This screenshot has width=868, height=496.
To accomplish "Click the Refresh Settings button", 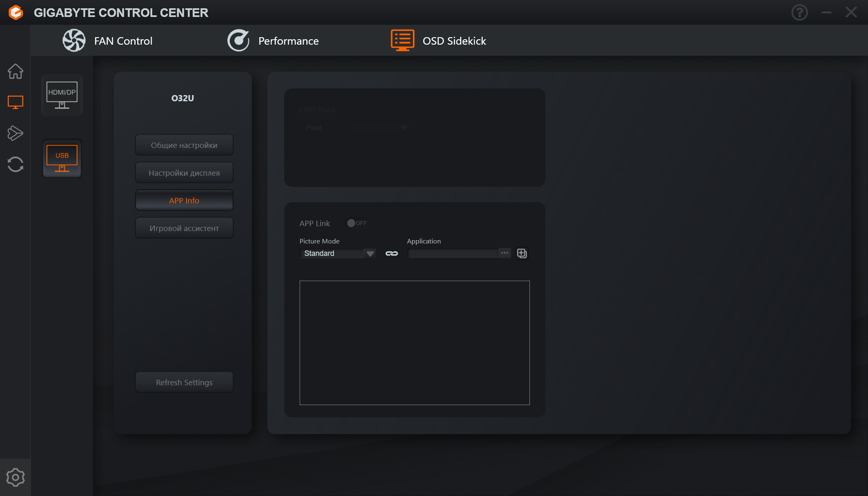I will click(x=184, y=382).
